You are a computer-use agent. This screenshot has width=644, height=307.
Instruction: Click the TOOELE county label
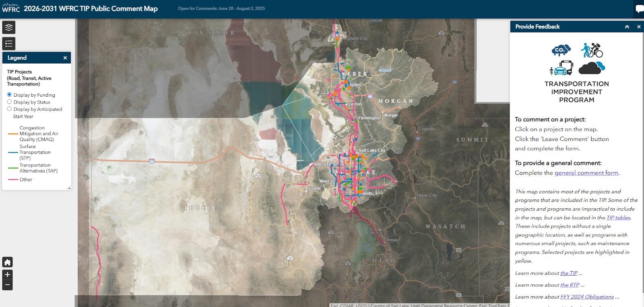coord(200,208)
